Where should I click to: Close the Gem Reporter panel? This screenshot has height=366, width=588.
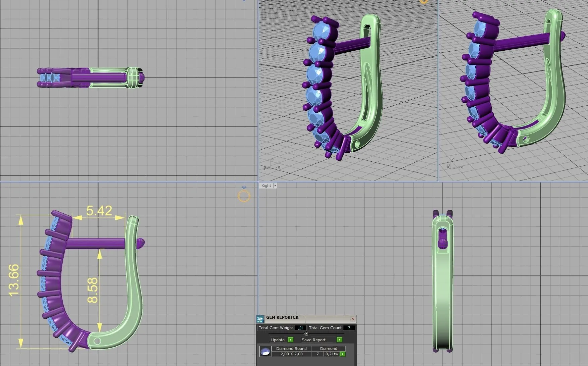353,319
